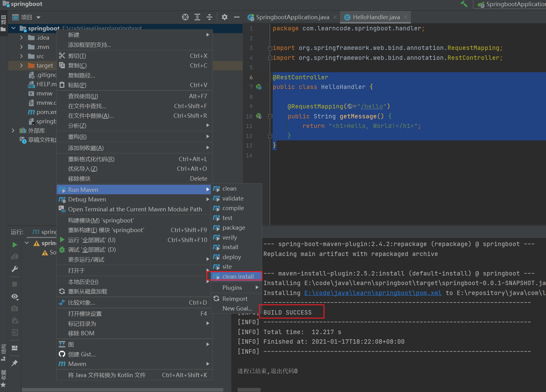
Task: Click the horizontal scrollbar under project panel
Action: [x=122, y=390]
